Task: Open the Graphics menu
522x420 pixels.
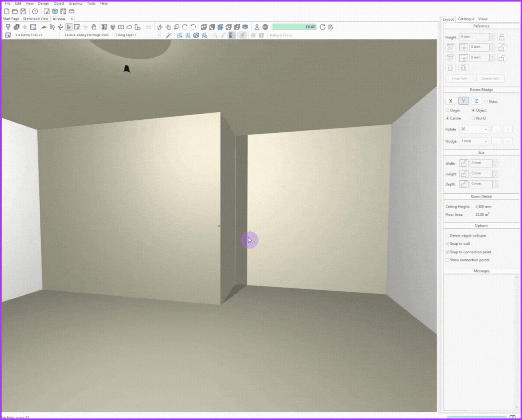Action: tap(75, 3)
